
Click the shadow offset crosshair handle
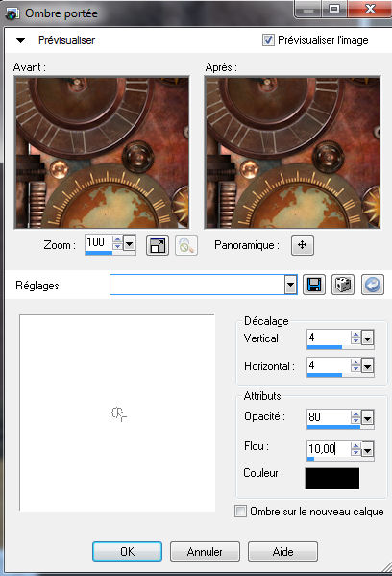tap(118, 413)
